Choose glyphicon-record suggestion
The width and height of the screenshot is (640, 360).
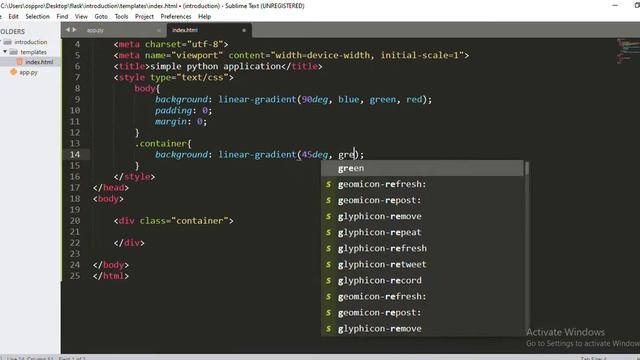422,280
